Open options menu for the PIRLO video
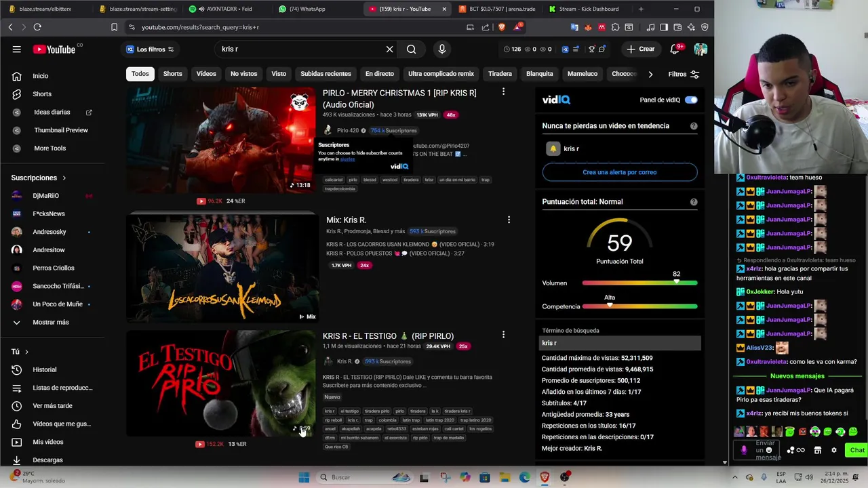The width and height of the screenshot is (868, 488). (x=503, y=91)
